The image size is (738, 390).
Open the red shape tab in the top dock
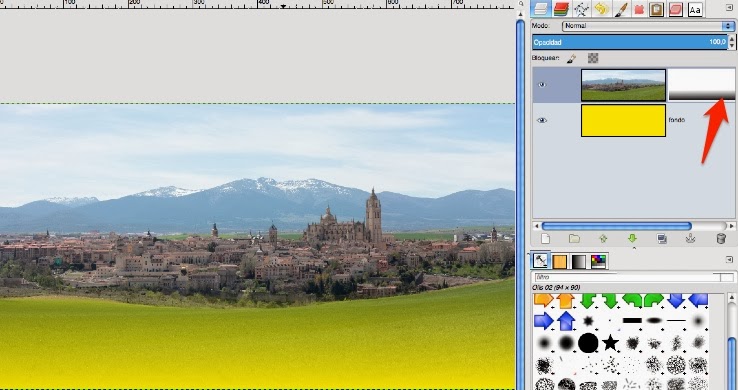click(639, 9)
